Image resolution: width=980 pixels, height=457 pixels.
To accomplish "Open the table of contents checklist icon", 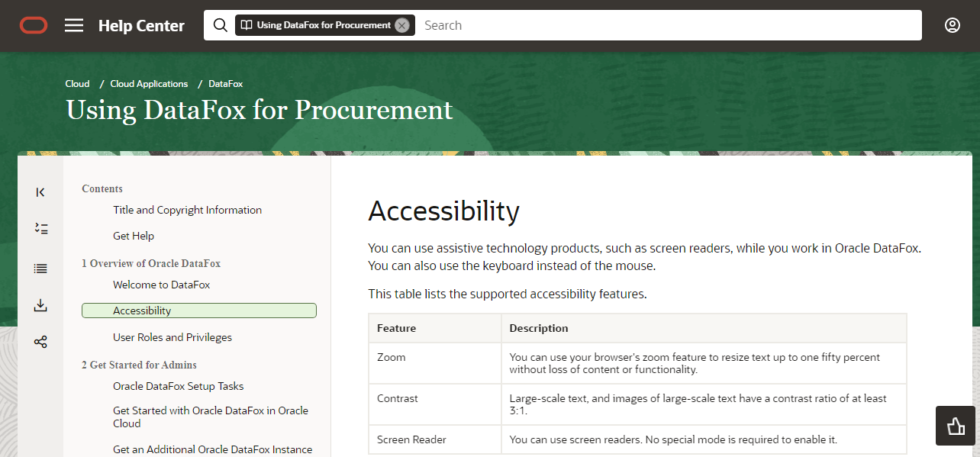I will (41, 228).
